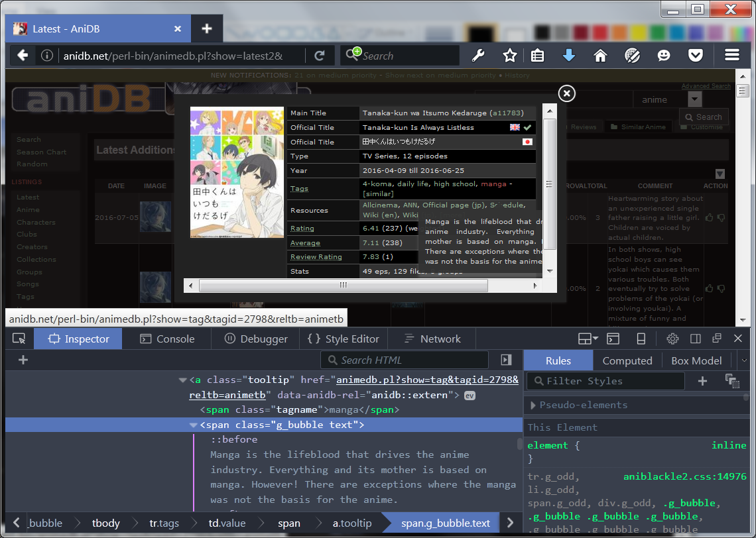Toggle pseudo-class panel in Rules view
The width and height of the screenshot is (756, 538).
(x=732, y=380)
